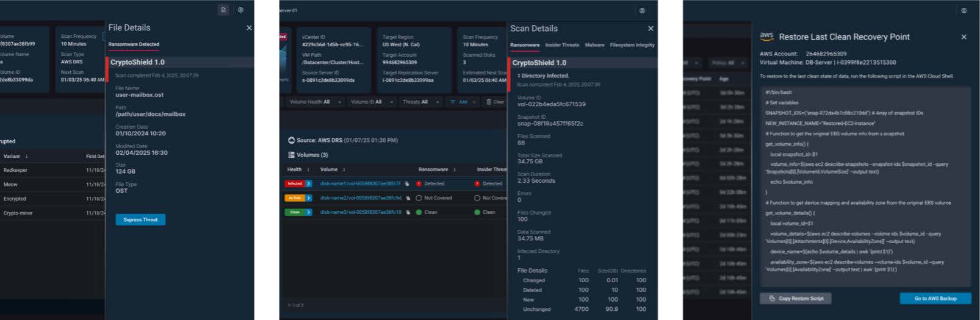Open user profile icon above restore dialog

964,10
